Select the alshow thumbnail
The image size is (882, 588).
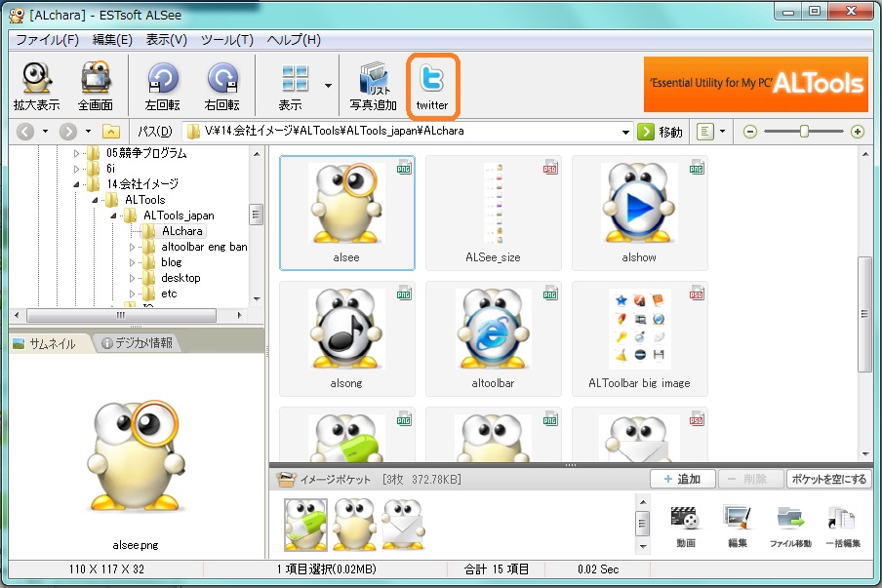point(639,213)
